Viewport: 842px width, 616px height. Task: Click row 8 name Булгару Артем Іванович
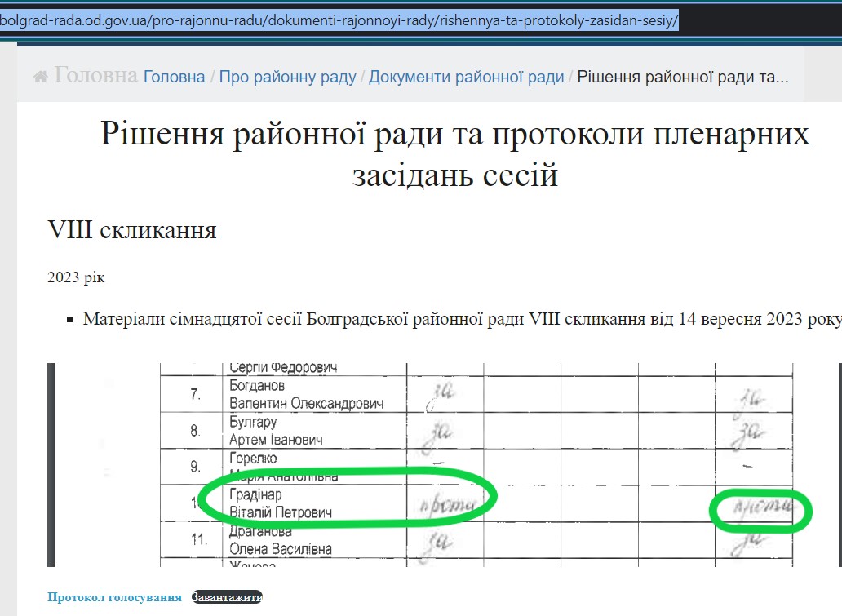[x=276, y=431]
